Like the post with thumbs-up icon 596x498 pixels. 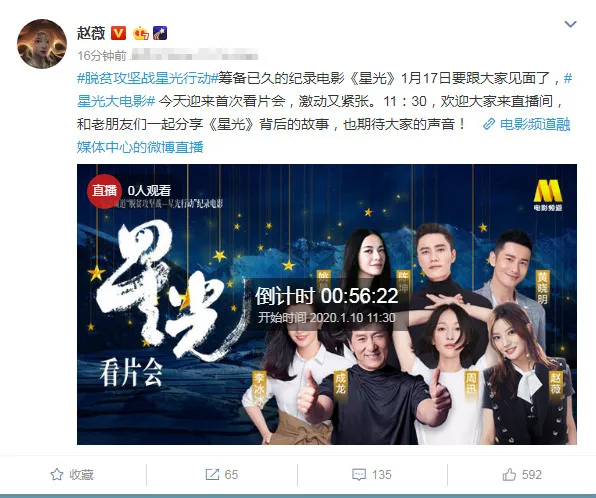tap(509, 474)
